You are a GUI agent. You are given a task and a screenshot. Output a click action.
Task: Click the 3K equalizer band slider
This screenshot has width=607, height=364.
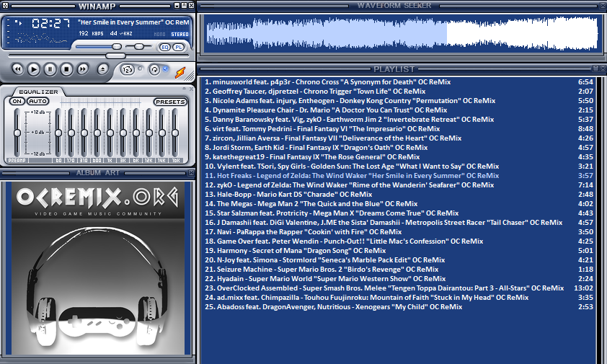(123, 133)
